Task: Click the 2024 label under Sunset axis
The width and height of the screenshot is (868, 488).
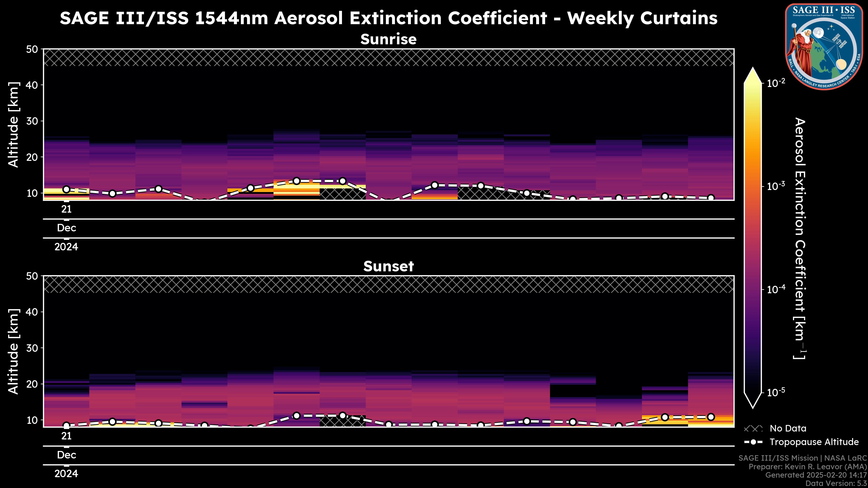Action: [x=66, y=474]
